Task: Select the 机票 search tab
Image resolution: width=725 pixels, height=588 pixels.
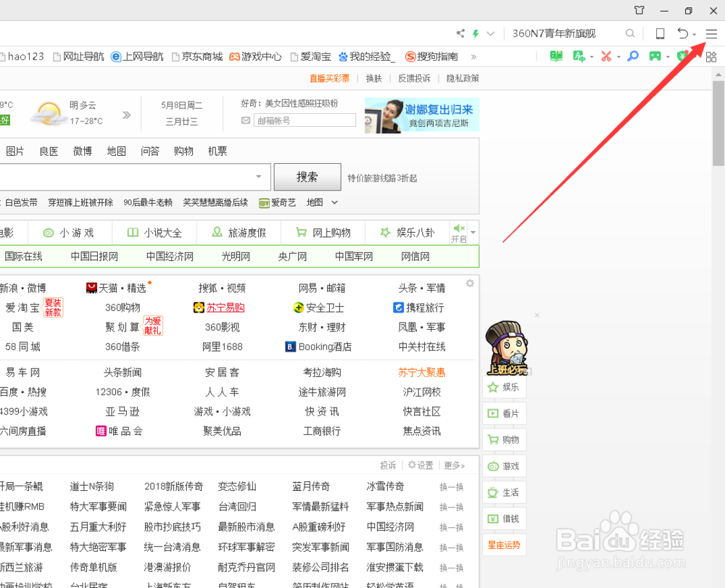Action: click(217, 152)
